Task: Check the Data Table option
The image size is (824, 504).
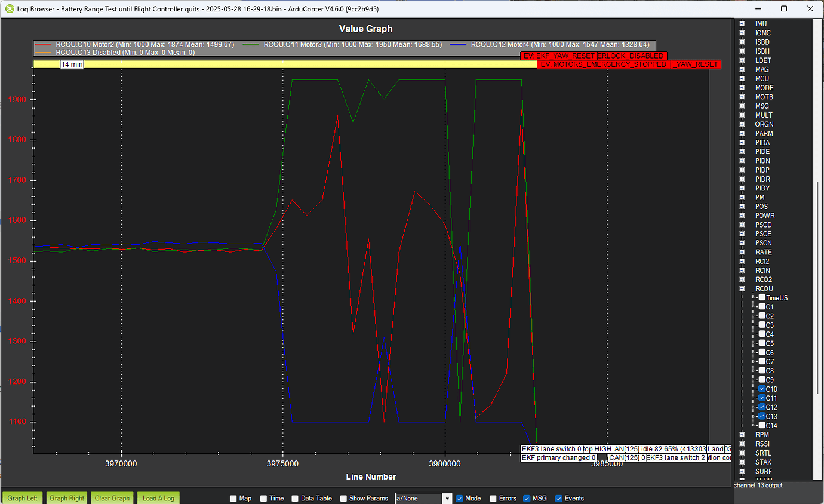Action: pos(294,497)
